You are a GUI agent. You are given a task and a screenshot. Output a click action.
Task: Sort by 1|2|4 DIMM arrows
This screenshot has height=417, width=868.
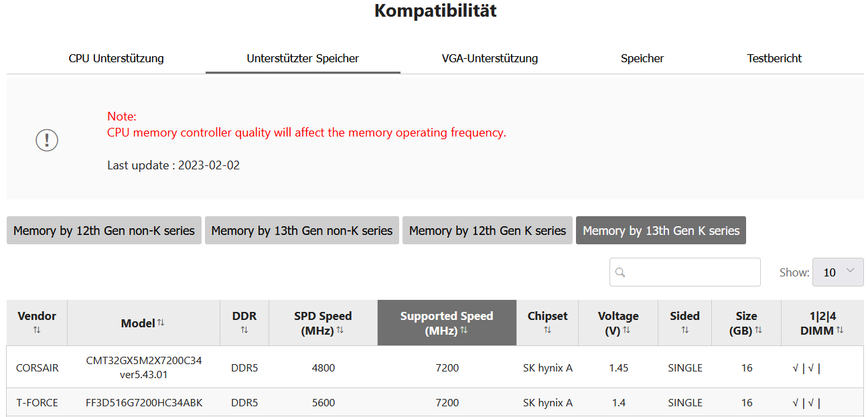[x=840, y=330]
